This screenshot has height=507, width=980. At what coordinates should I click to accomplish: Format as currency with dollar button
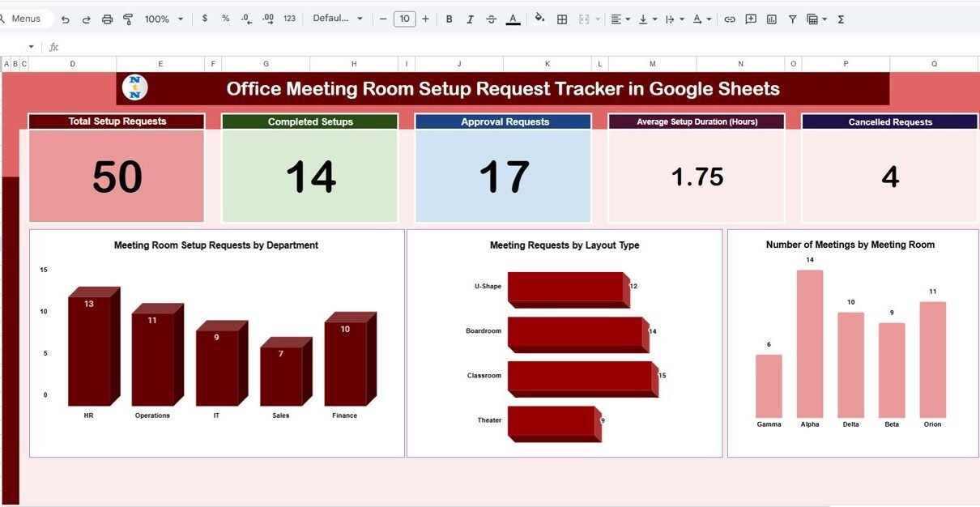[x=205, y=19]
